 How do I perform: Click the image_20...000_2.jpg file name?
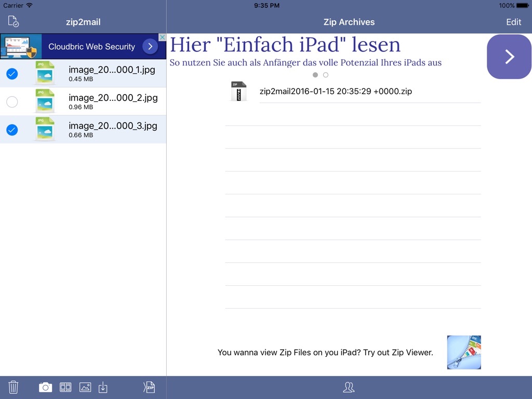click(x=113, y=98)
